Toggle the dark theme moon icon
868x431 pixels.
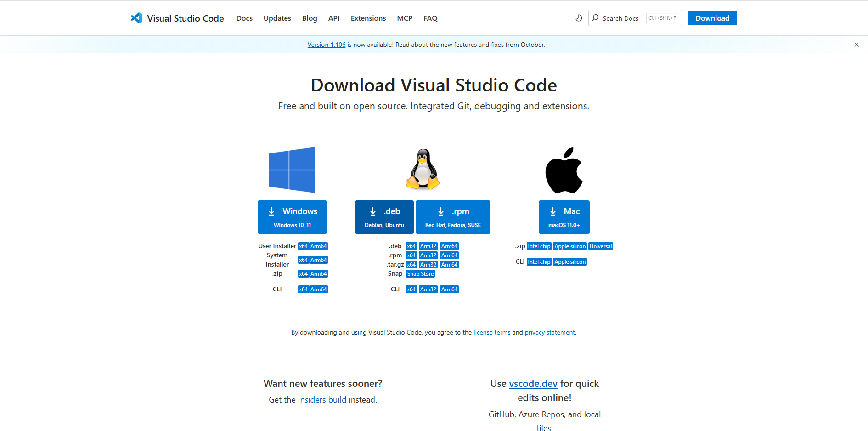pyautogui.click(x=579, y=18)
